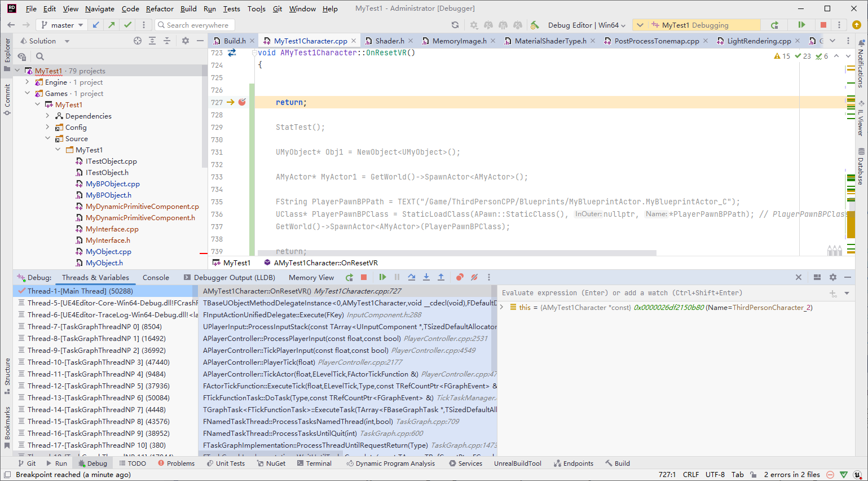Open Problems tool window button
The image size is (868, 481).
(176, 463)
